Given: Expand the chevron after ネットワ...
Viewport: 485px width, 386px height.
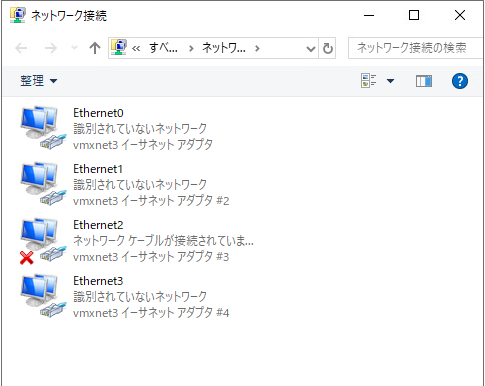Looking at the screenshot, I should (x=257, y=49).
